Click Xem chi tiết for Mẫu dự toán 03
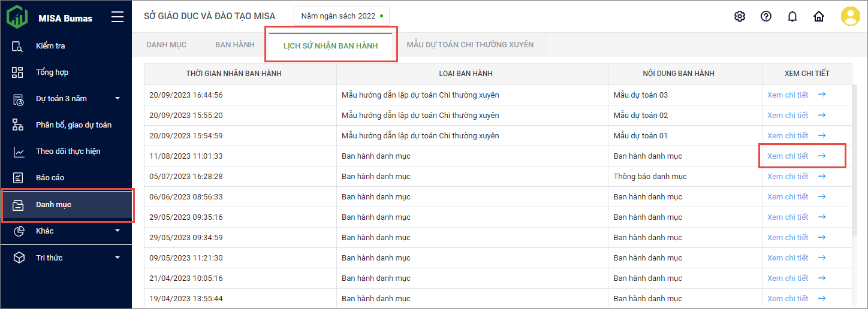This screenshot has height=309, width=868. click(x=796, y=95)
